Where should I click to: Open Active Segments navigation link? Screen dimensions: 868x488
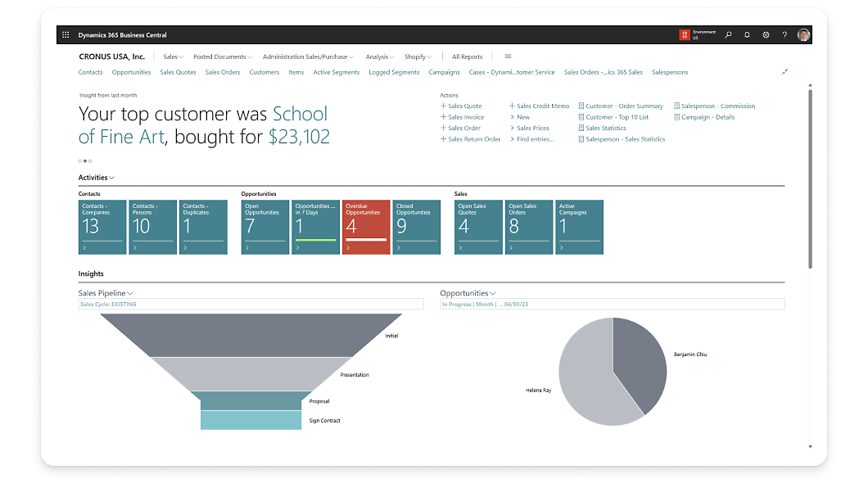point(336,72)
